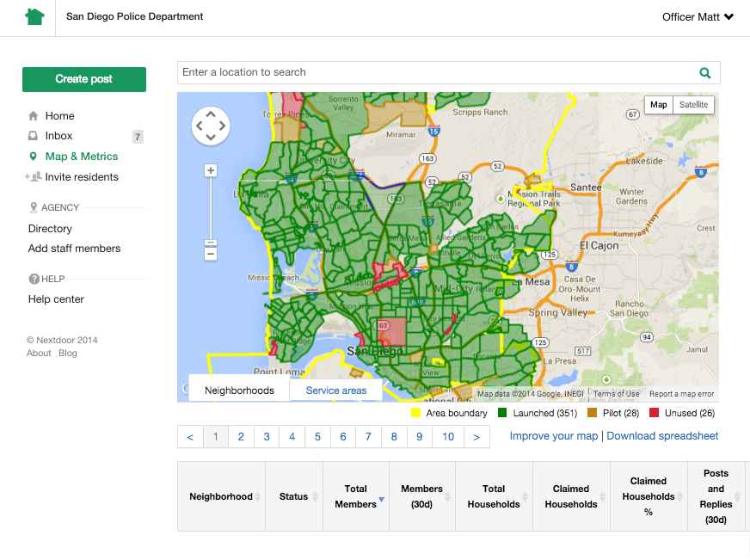The width and height of the screenshot is (750, 560).
Task: Go to page 5 of results
Action: pos(317,437)
